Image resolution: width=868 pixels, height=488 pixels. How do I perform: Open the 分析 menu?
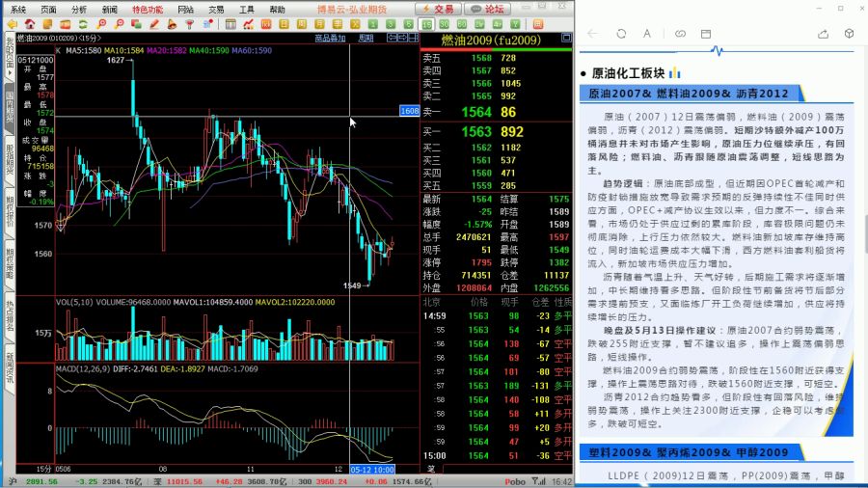coord(79,8)
